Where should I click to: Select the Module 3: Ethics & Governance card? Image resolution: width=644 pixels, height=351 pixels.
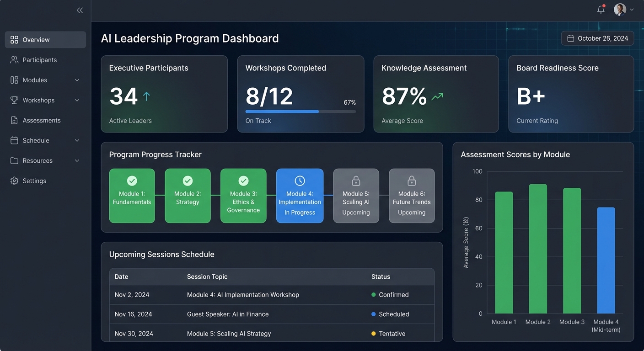click(x=243, y=196)
